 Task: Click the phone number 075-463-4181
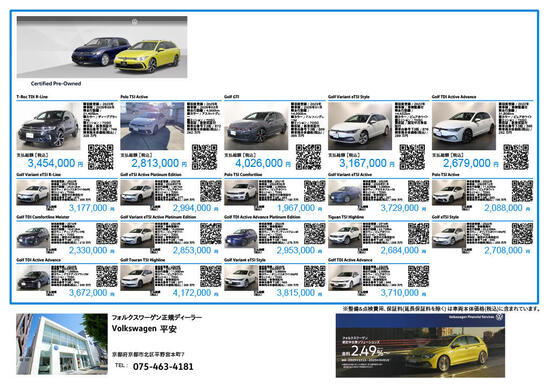click(163, 367)
